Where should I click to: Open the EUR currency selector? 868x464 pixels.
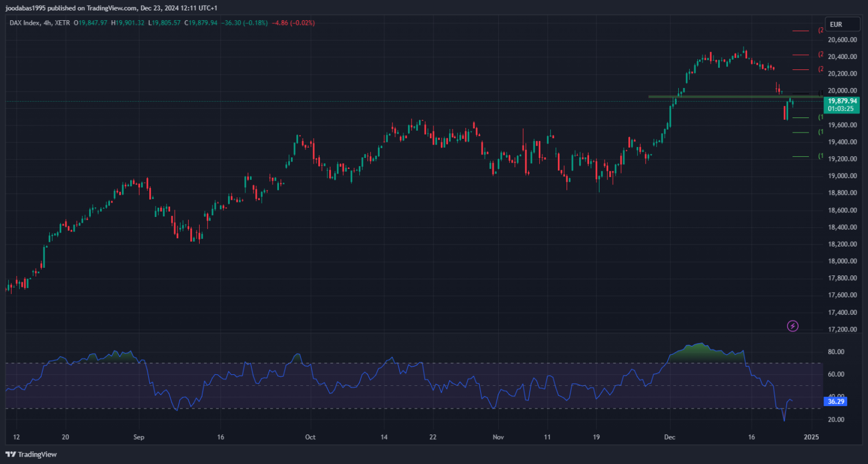tap(836, 24)
